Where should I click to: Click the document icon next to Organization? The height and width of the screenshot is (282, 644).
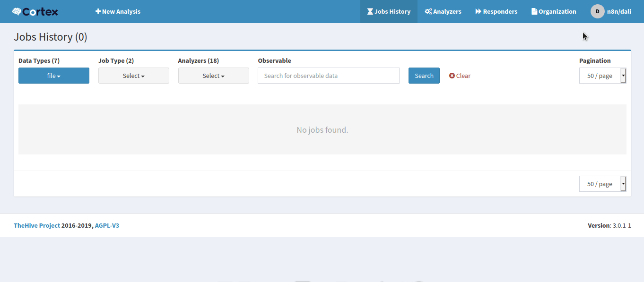point(535,11)
